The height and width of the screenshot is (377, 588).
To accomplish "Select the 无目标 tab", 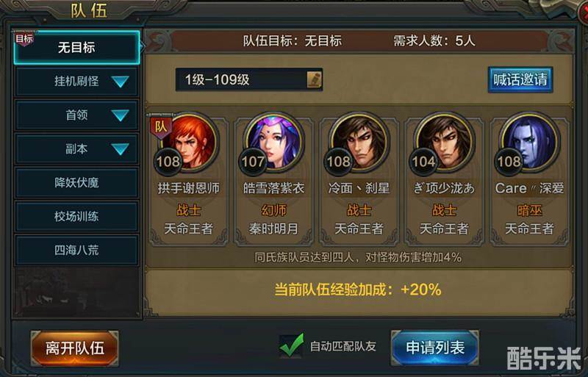I will [x=76, y=48].
